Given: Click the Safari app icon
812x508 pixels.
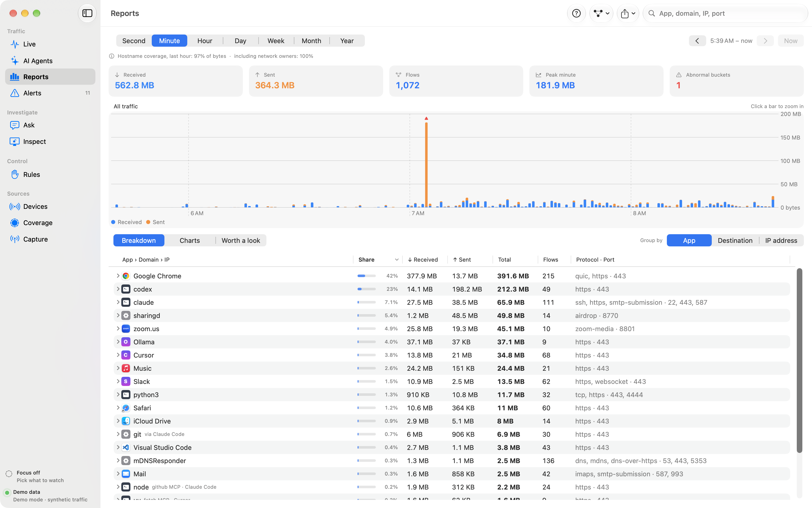Looking at the screenshot, I should [126, 408].
